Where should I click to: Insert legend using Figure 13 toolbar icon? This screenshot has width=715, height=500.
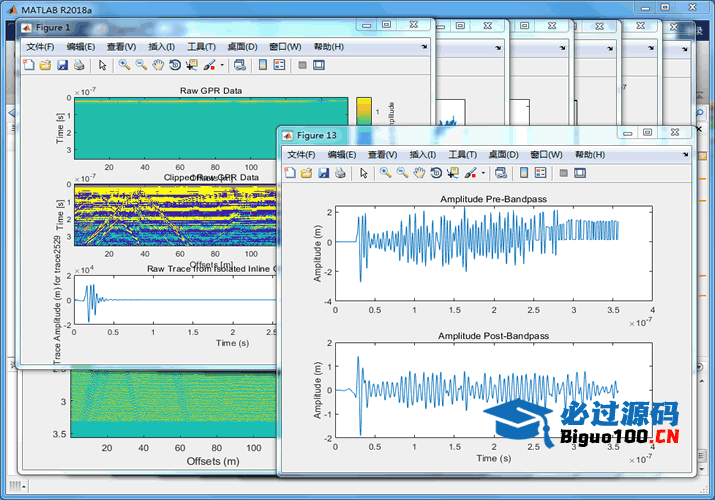pos(540,173)
